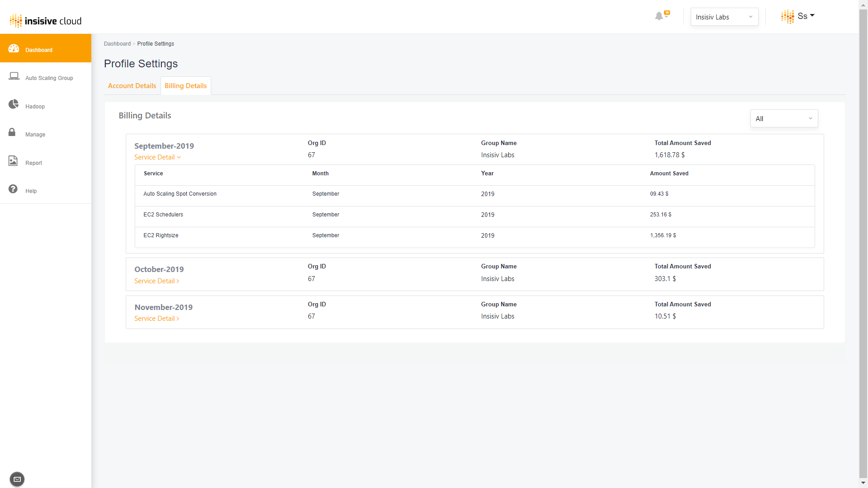Click the Help question mark icon
Viewport: 868px width, 488px height.
click(13, 189)
